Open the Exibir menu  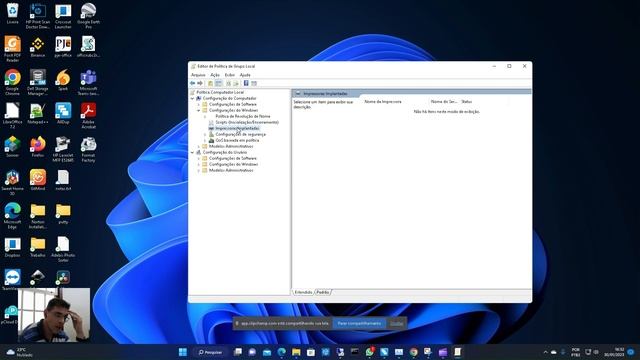click(x=230, y=75)
